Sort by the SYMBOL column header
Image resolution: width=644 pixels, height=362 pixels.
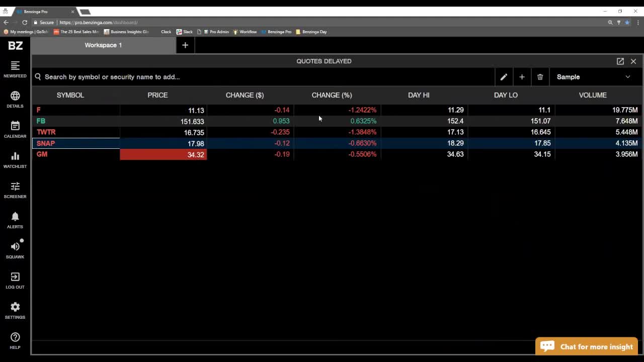pyautogui.click(x=70, y=95)
